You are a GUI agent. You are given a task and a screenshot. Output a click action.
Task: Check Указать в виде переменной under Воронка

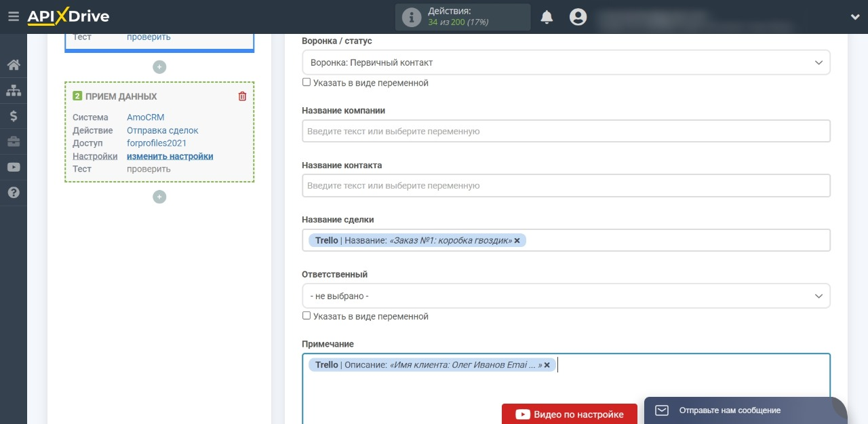[307, 82]
